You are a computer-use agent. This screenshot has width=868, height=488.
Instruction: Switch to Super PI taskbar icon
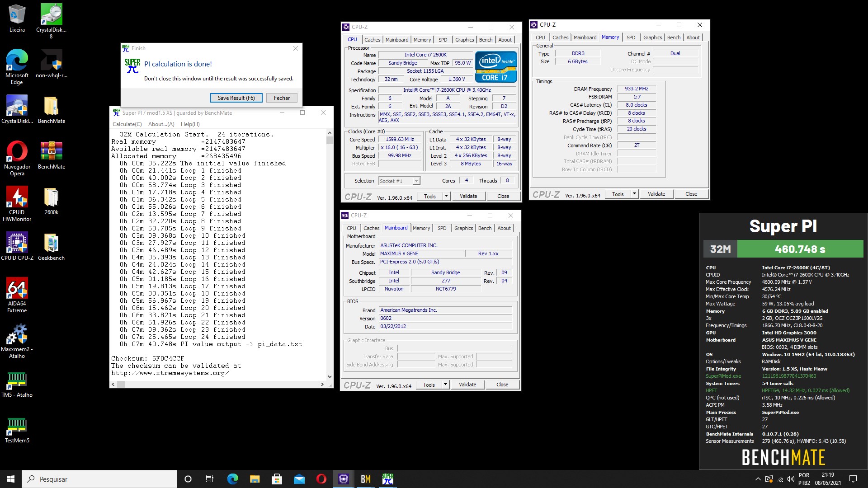[388, 479]
